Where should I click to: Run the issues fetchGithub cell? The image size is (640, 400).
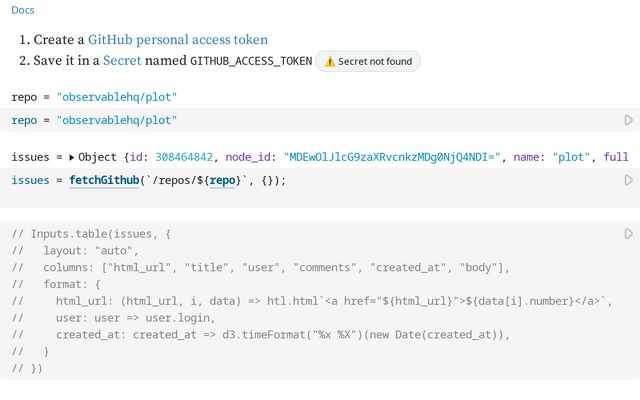628,180
